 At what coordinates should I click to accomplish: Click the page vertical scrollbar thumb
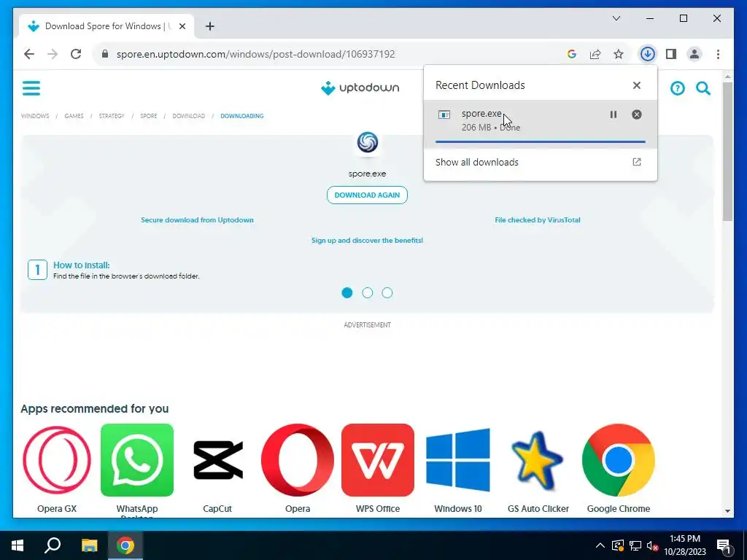coord(727,152)
